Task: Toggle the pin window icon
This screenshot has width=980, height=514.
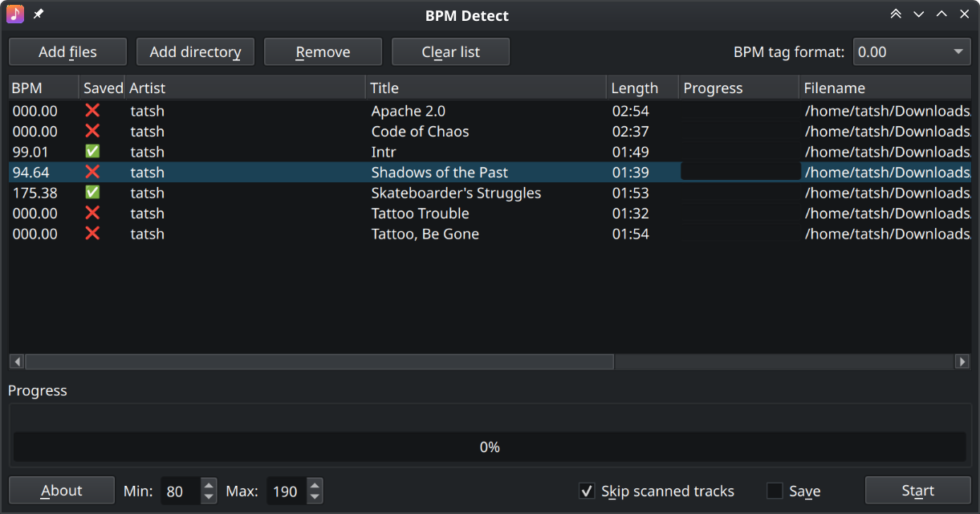Action: click(x=38, y=14)
